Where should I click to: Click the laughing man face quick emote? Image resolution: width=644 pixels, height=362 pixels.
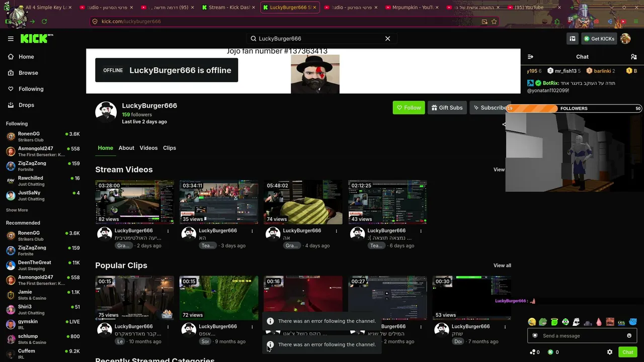610,322
